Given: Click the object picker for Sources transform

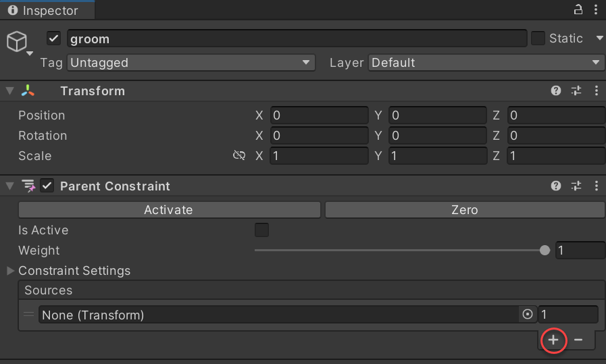Looking at the screenshot, I should point(528,315).
